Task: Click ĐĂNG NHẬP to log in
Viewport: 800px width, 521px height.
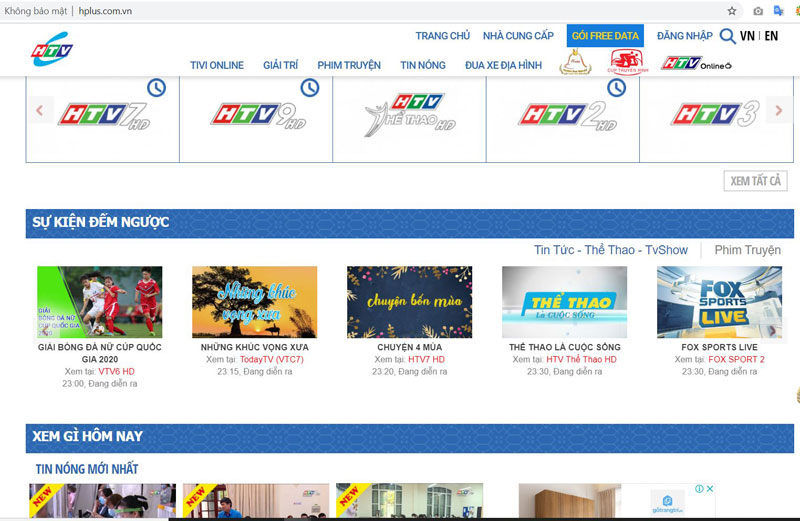Action: click(x=685, y=36)
